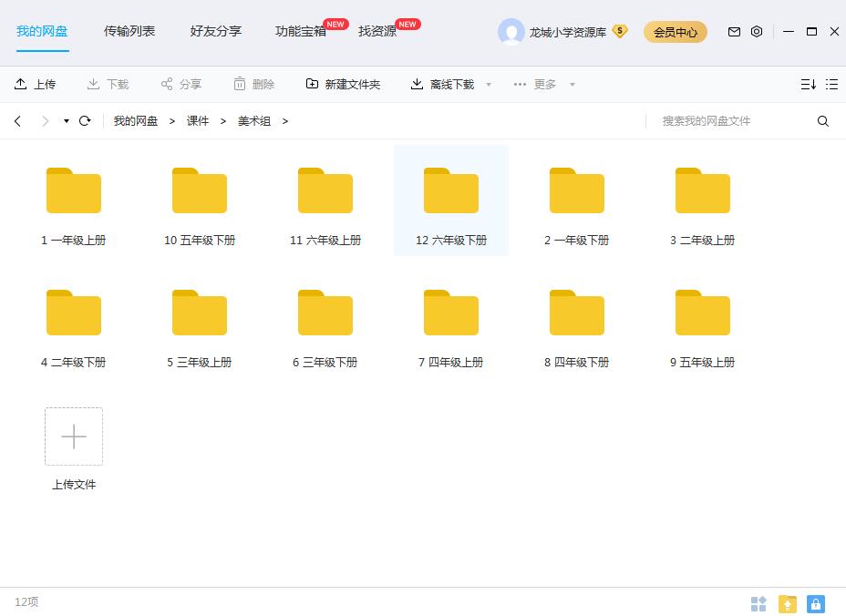
Task: Open the 更多 more options menu
Action: 535,84
